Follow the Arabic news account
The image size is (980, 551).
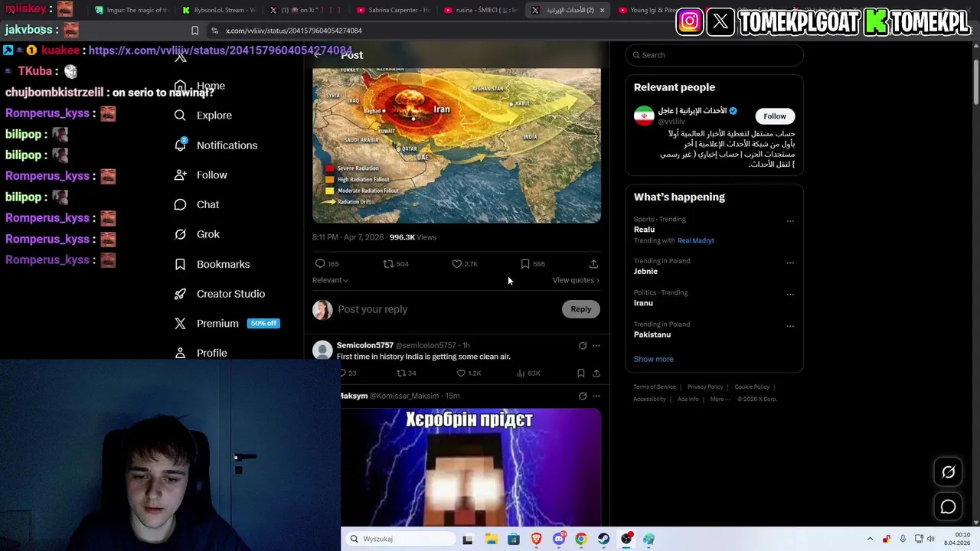[774, 116]
